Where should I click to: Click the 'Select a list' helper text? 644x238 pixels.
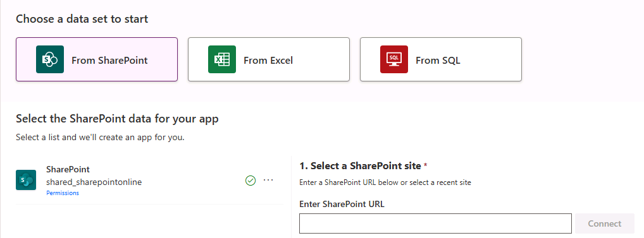pyautogui.click(x=100, y=137)
